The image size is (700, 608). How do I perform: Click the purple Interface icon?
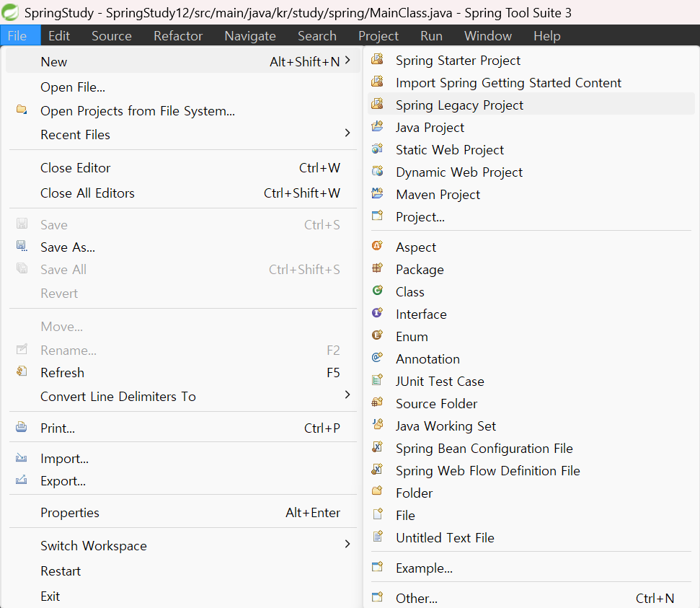[377, 313]
